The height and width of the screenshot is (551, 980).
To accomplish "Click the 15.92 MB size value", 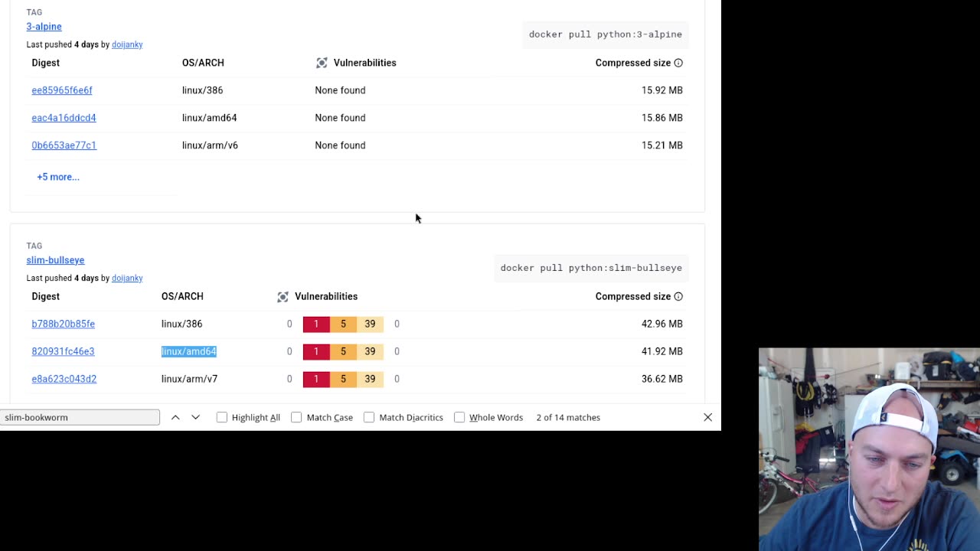I will (661, 90).
